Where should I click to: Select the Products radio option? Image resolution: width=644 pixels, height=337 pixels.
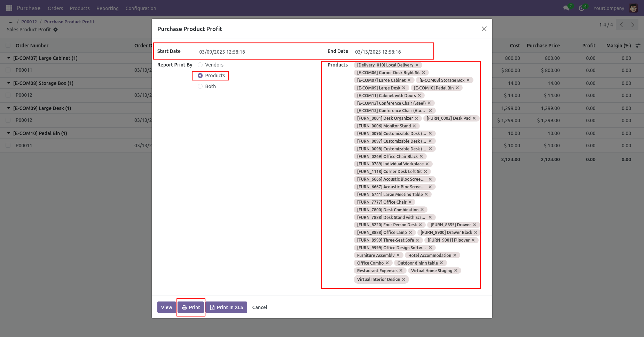coord(200,76)
